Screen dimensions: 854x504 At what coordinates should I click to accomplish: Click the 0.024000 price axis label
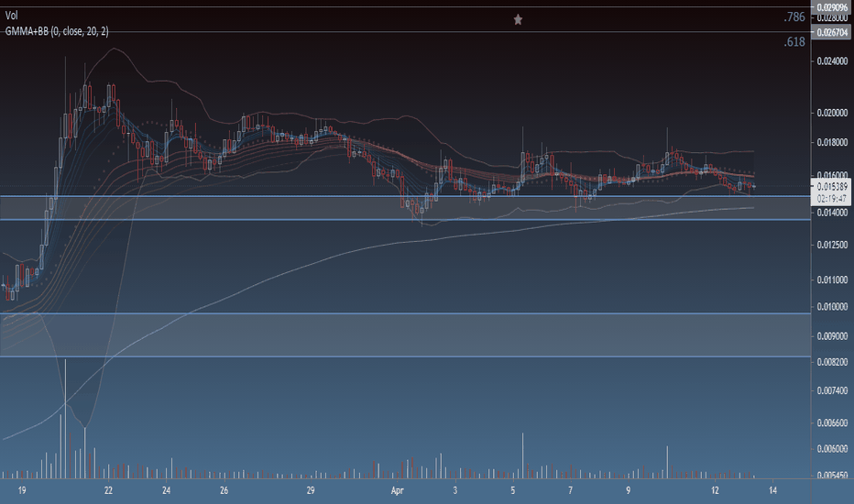832,61
